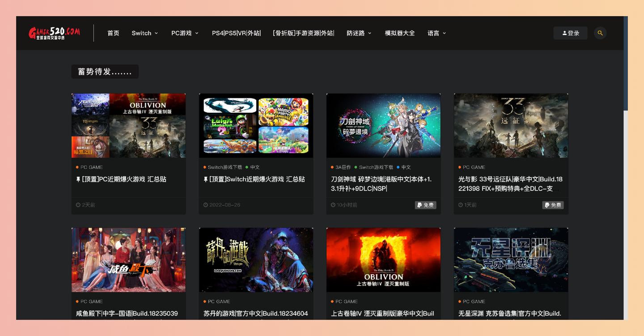
Task: Expand the Switch dropdown menu
Action: click(x=145, y=33)
